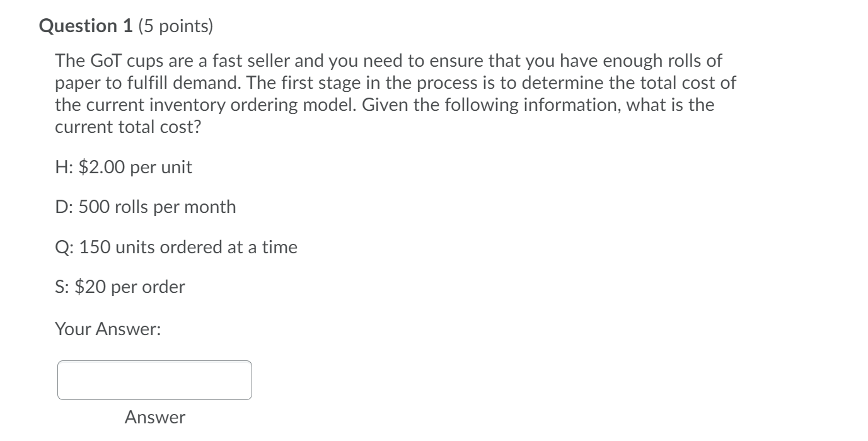This screenshot has height=441, width=868.
Task: Select the D: 500 rolls per month line
Action: (x=146, y=207)
